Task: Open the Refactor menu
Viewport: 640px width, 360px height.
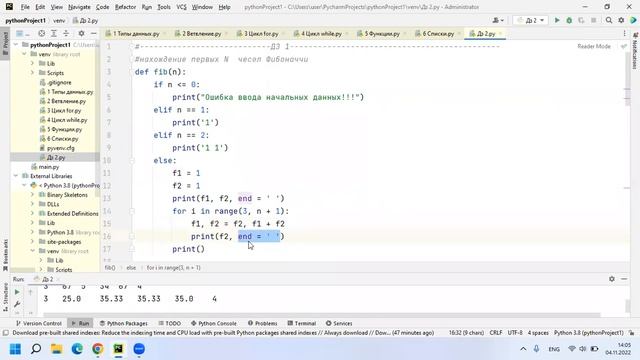Action: pos(125,7)
